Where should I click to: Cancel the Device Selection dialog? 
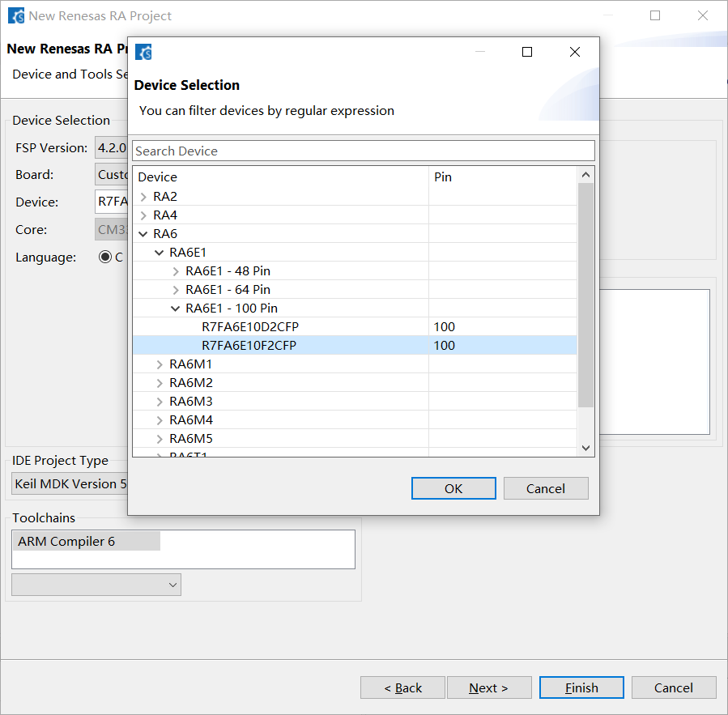click(x=546, y=488)
